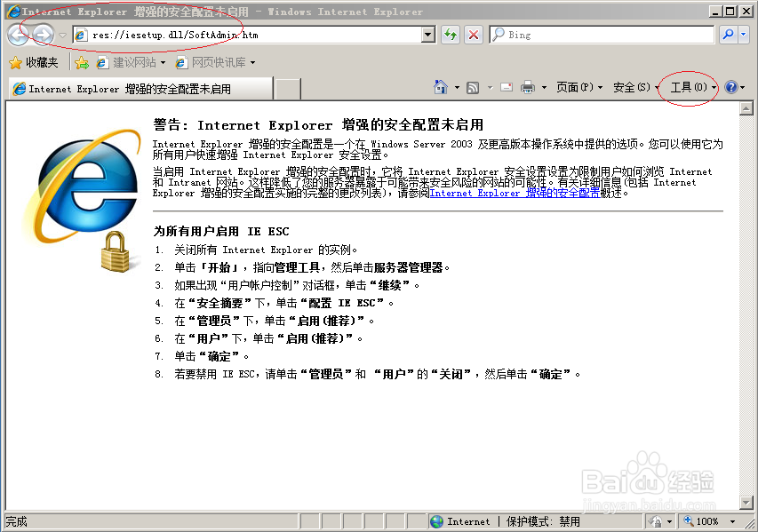Click the status bar privacy icon

pyautogui.click(x=656, y=521)
